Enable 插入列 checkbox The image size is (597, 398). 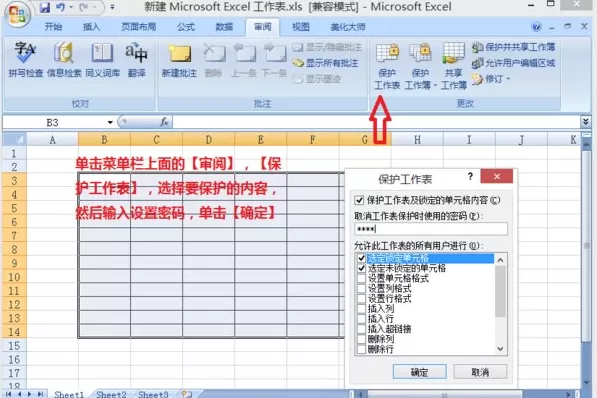(361, 308)
